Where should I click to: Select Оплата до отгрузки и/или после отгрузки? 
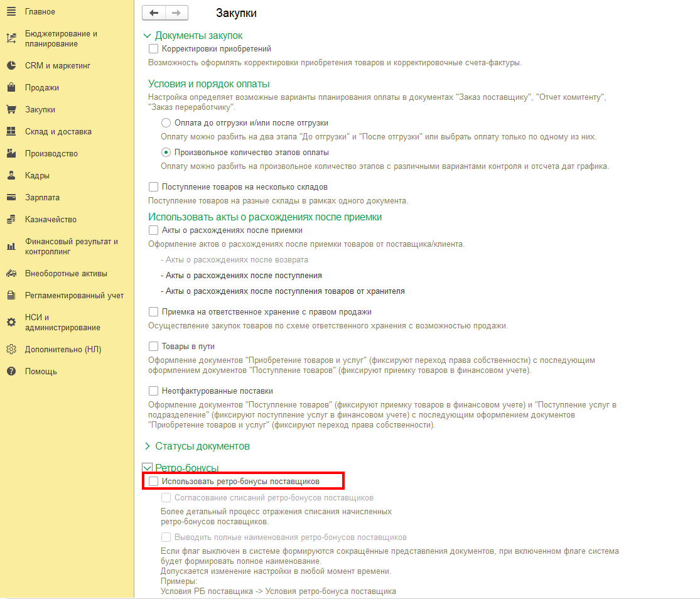[166, 122]
